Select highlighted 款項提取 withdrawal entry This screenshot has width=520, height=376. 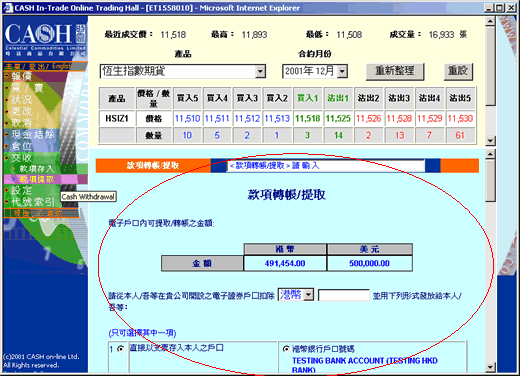(x=36, y=179)
